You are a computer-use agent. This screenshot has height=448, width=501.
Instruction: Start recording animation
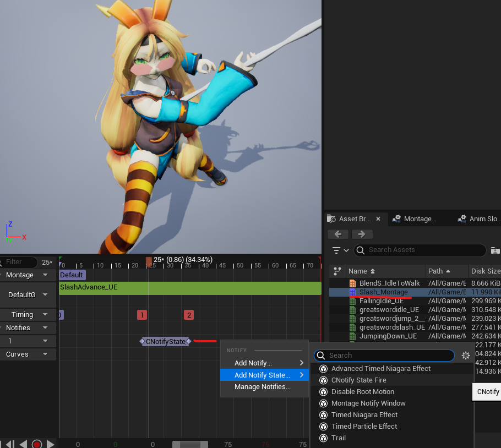coord(37,444)
